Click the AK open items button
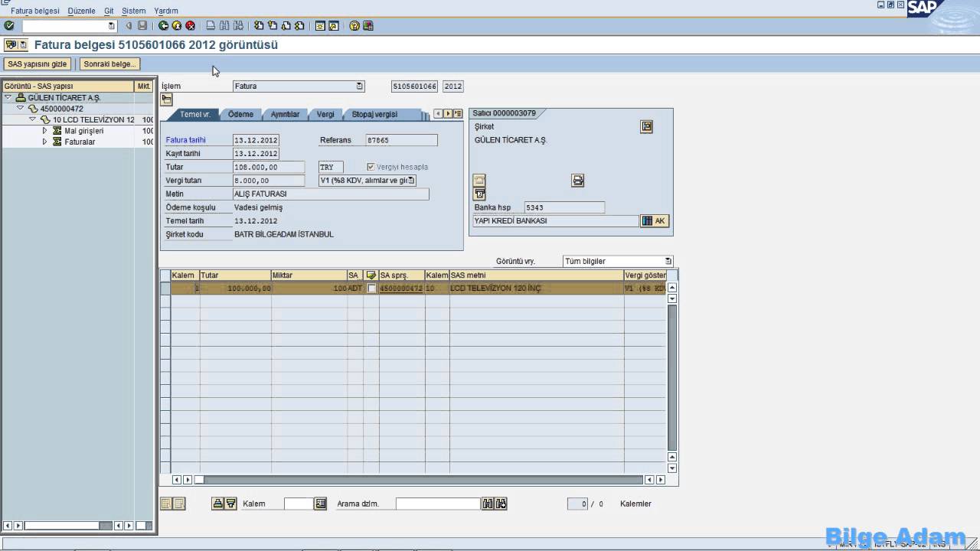The image size is (980, 551). point(655,221)
